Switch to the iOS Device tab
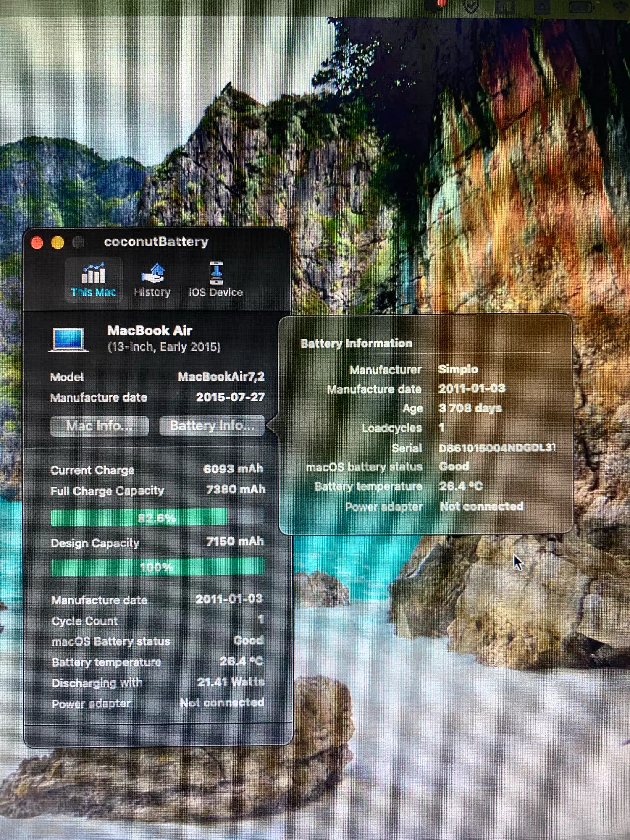Viewport: 630px width, 840px height. [215, 280]
